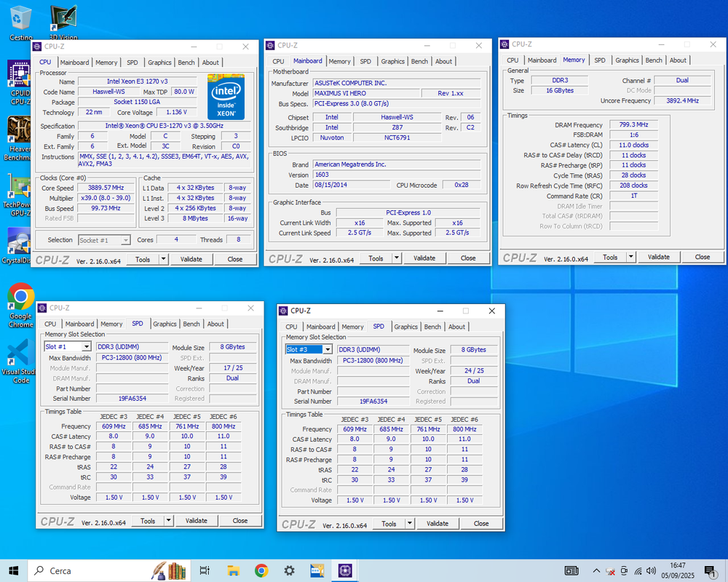The width and height of the screenshot is (728, 582).
Task: Open the 3D Vision desktop shortcut
Action: [63, 23]
